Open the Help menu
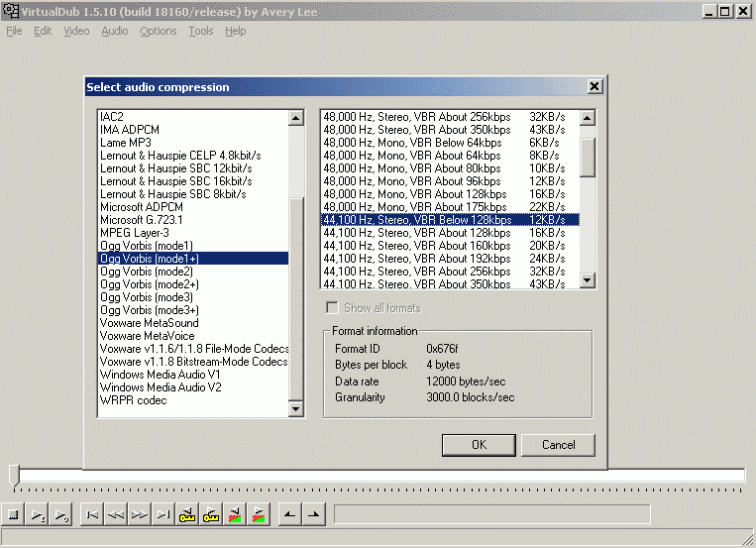The image size is (756, 548). (235, 31)
